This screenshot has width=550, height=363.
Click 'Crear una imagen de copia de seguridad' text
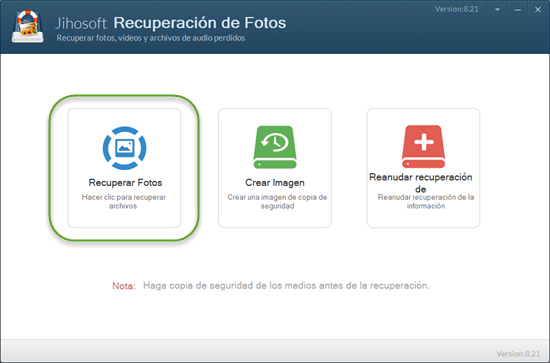pyautogui.click(x=277, y=202)
